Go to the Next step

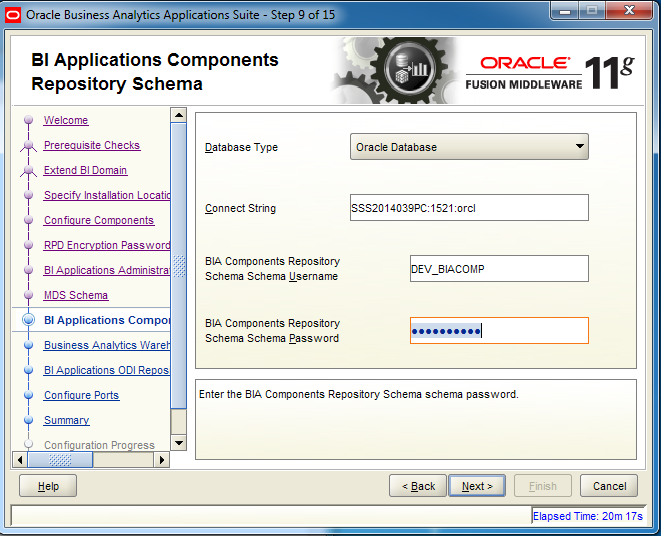click(x=477, y=486)
